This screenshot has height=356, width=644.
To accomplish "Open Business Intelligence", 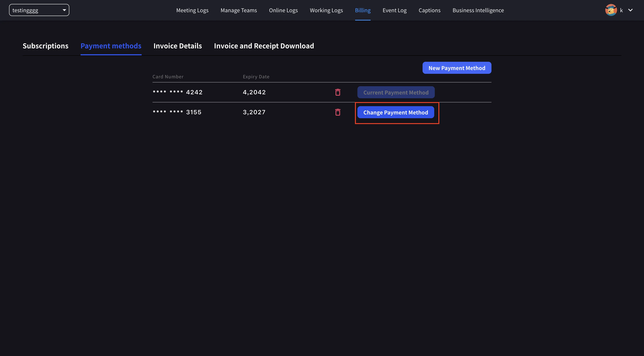I will point(478,10).
